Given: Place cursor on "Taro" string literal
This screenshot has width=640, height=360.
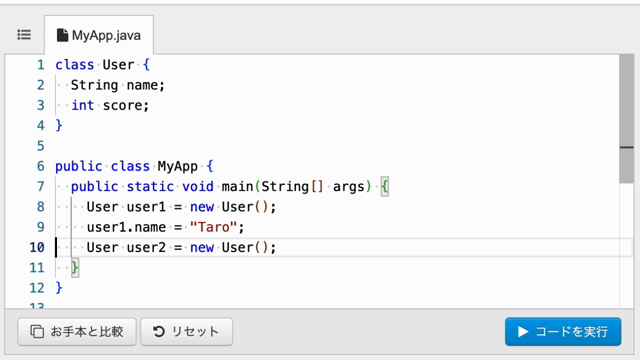Looking at the screenshot, I should coord(213,227).
